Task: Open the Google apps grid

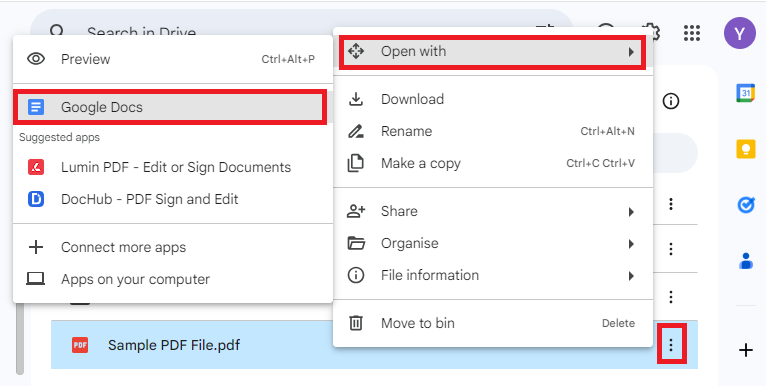Action: 692,33
